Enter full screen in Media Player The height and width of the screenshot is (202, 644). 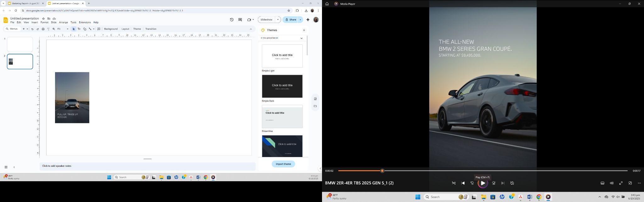point(621,183)
